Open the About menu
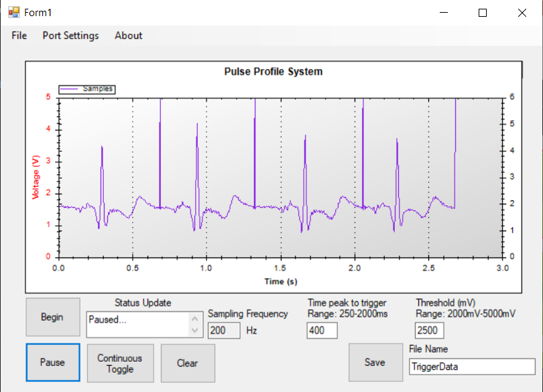Viewport: 543px width, 392px height. pos(128,36)
